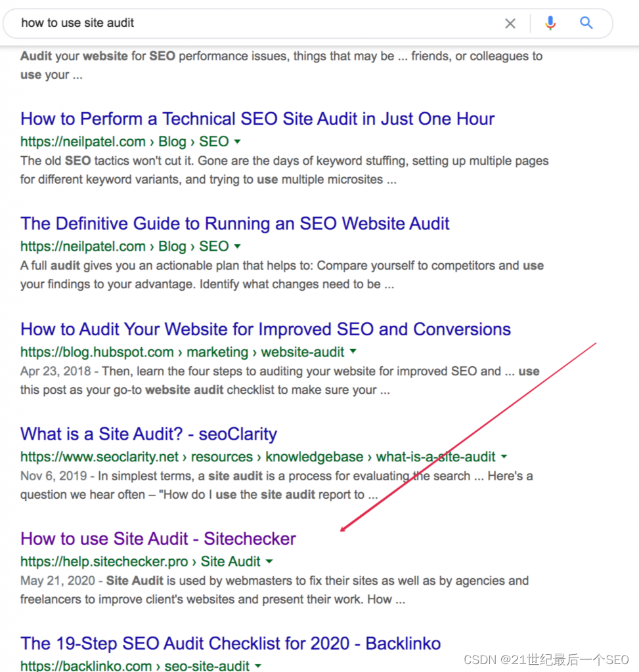639x672 pixels.
Task: Click the snippet starting 'The old SEO tactics'
Action: [284, 170]
